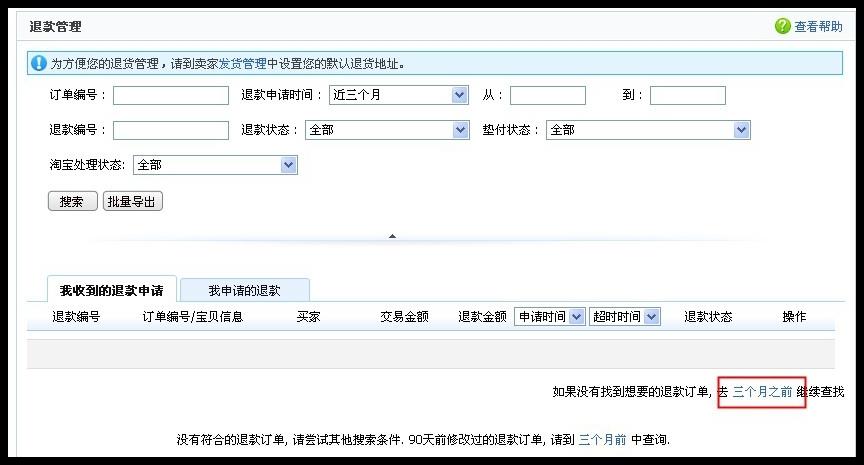Open the 查看帮助 help link
Viewport: 864px width, 465px height.
(x=818, y=26)
